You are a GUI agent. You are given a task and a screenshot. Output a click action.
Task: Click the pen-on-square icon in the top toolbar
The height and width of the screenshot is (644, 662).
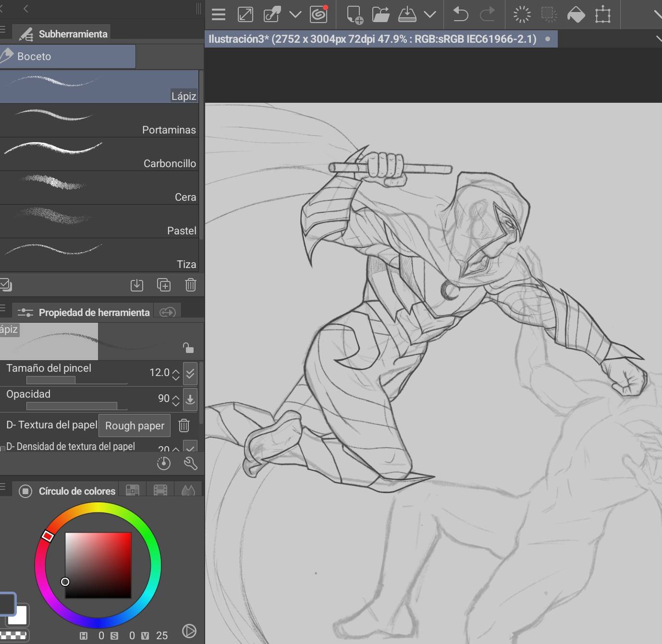272,14
